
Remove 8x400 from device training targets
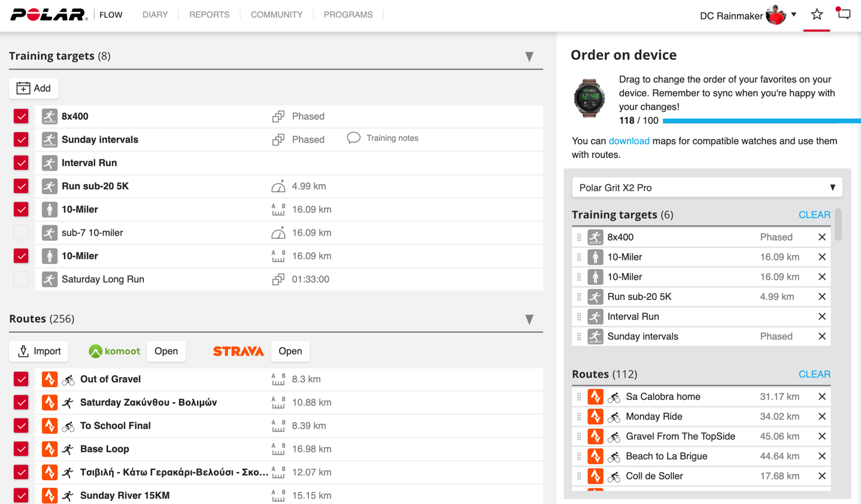[821, 238]
